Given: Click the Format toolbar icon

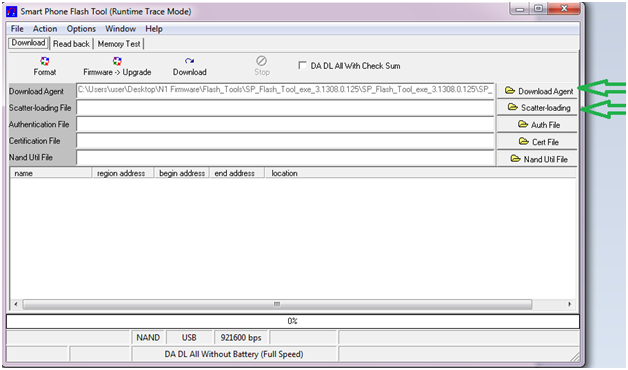Looking at the screenshot, I should click(44, 61).
